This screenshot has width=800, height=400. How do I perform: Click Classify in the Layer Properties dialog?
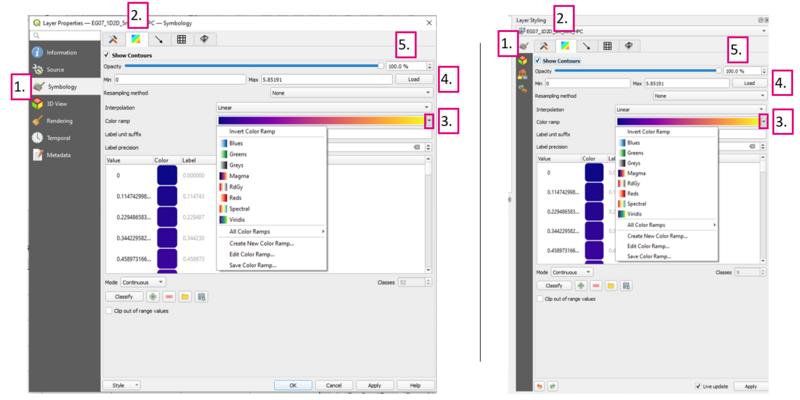(124, 297)
